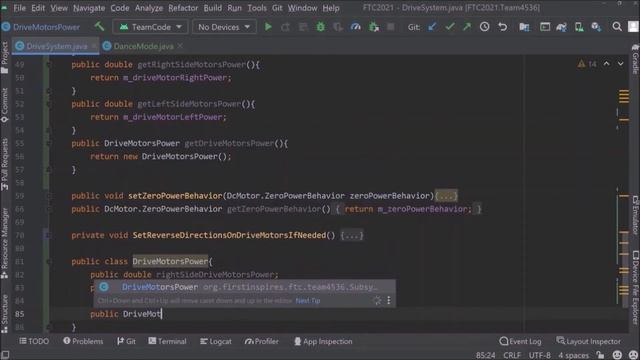640x360 pixels.
Task: Open the Problems tool window
Action: click(83, 341)
